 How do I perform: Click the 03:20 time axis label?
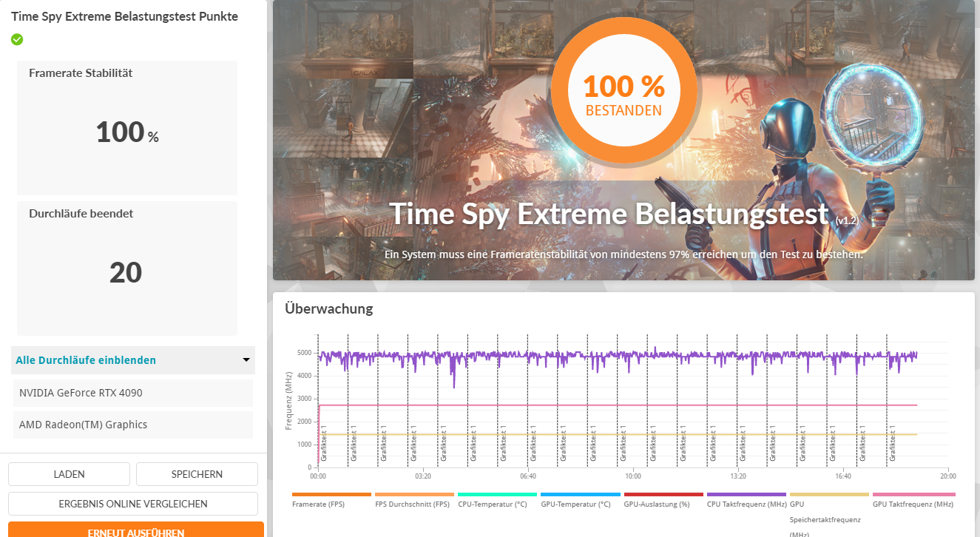point(423,476)
